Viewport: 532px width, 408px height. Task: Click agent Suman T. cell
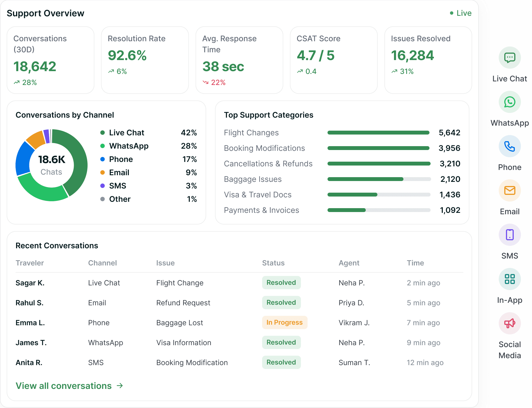(x=354, y=362)
